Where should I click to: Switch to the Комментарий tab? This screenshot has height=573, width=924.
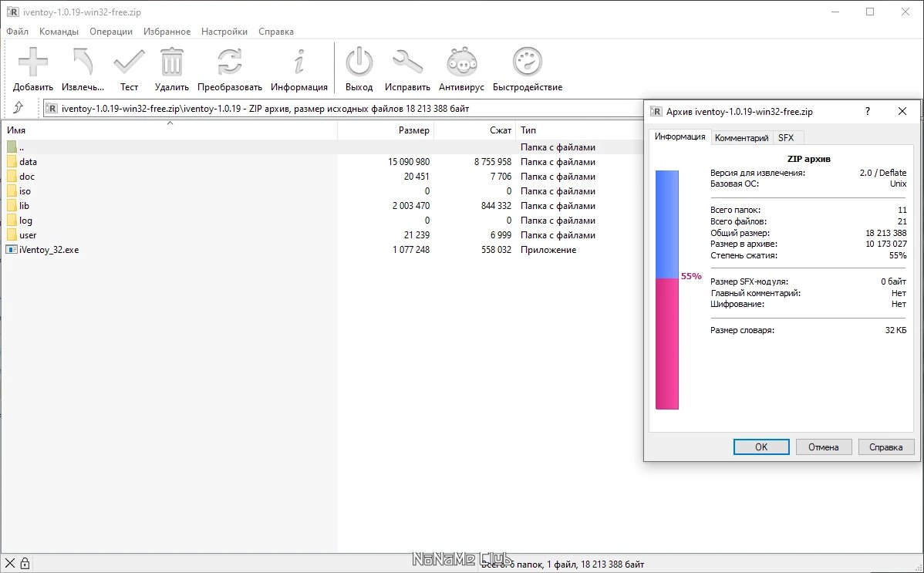click(x=741, y=138)
